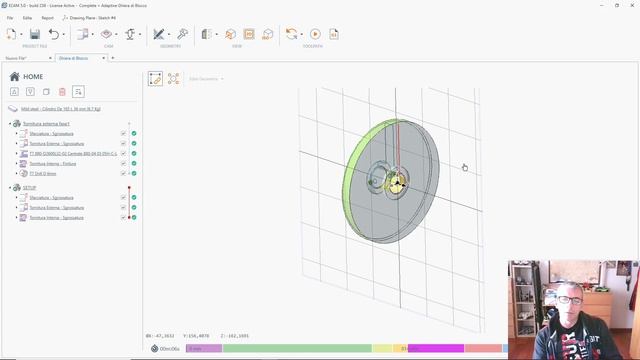Viewport: 640px width, 360px height.
Task: Toggle checkbox for Tornitura Interna - Sgrossatura
Action: (x=123, y=218)
